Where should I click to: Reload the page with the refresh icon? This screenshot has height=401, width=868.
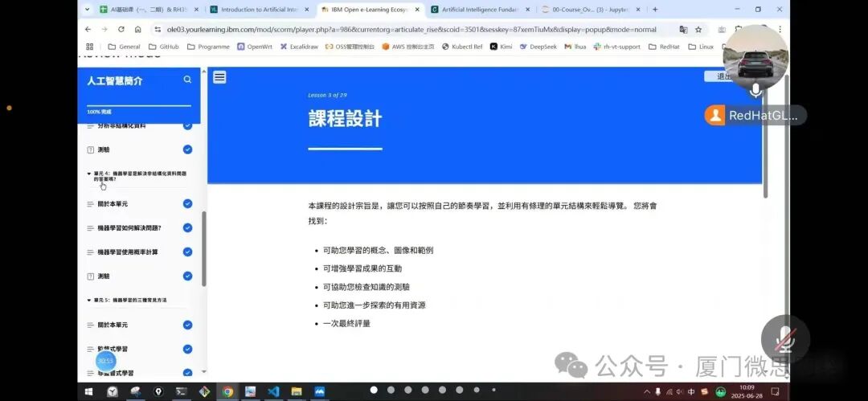(121, 30)
